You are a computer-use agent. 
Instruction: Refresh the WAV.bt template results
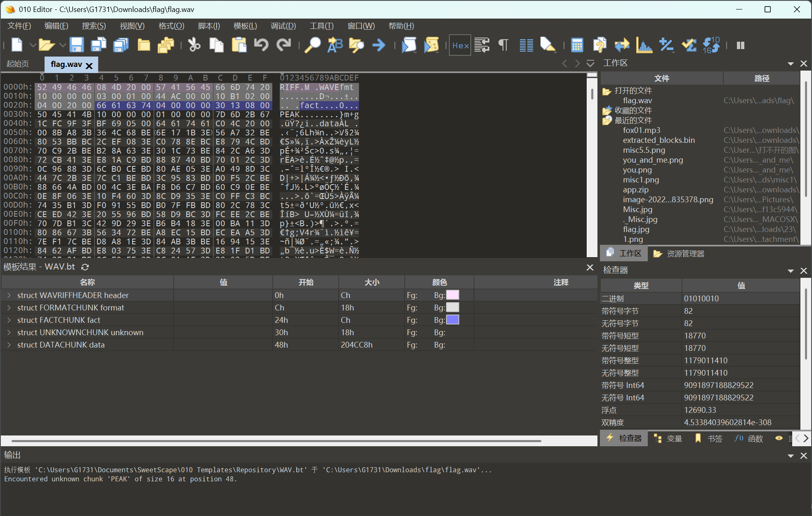pos(85,267)
